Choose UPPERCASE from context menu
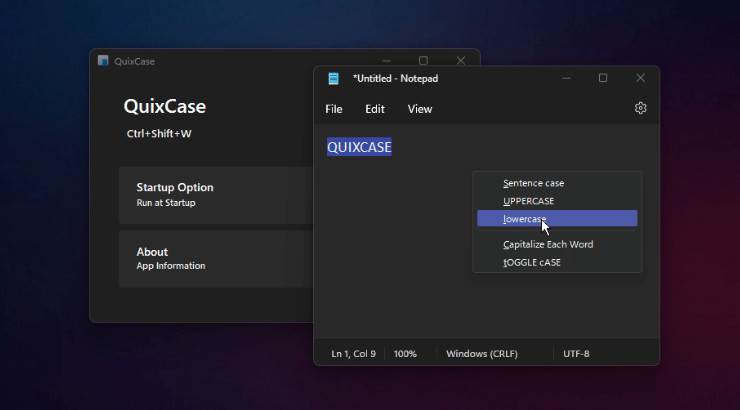Viewport: 740px width, 410px height. [x=557, y=201]
